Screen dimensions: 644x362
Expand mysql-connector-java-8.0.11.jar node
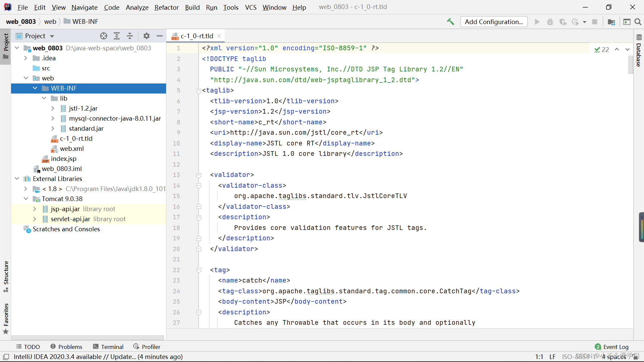53,118
